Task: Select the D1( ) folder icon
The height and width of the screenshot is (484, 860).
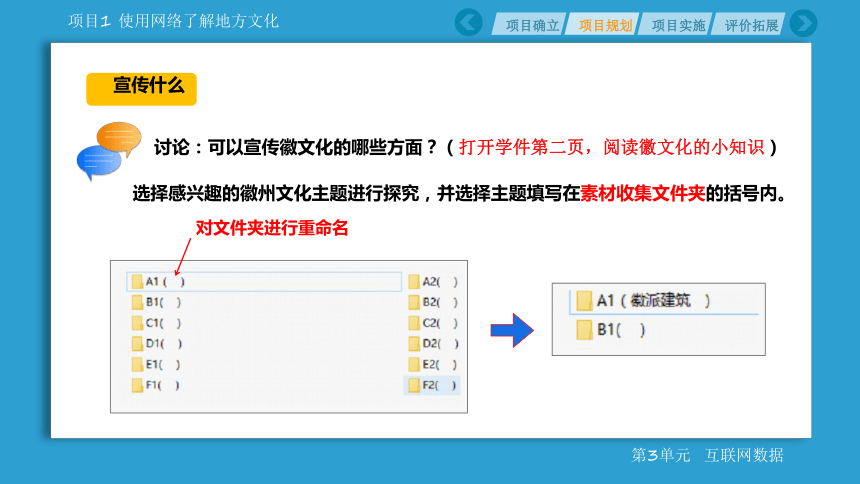Action: click(137, 344)
